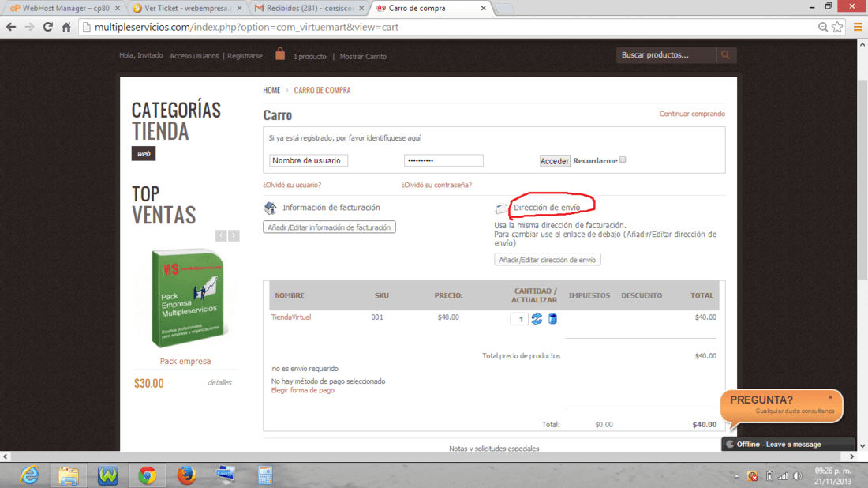Click the 1 producto cart count

(309, 57)
